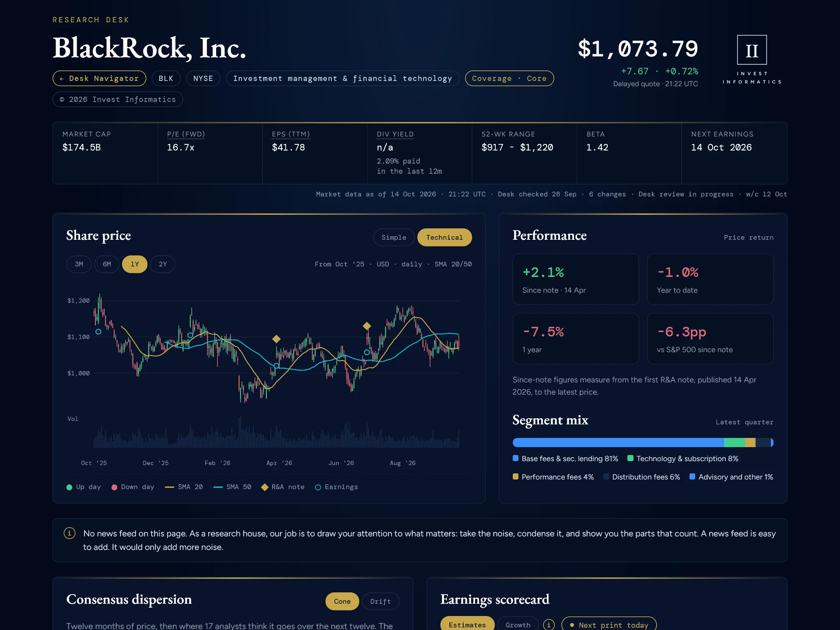The height and width of the screenshot is (630, 840).
Task: Select the 2Y time range
Action: coord(163,264)
